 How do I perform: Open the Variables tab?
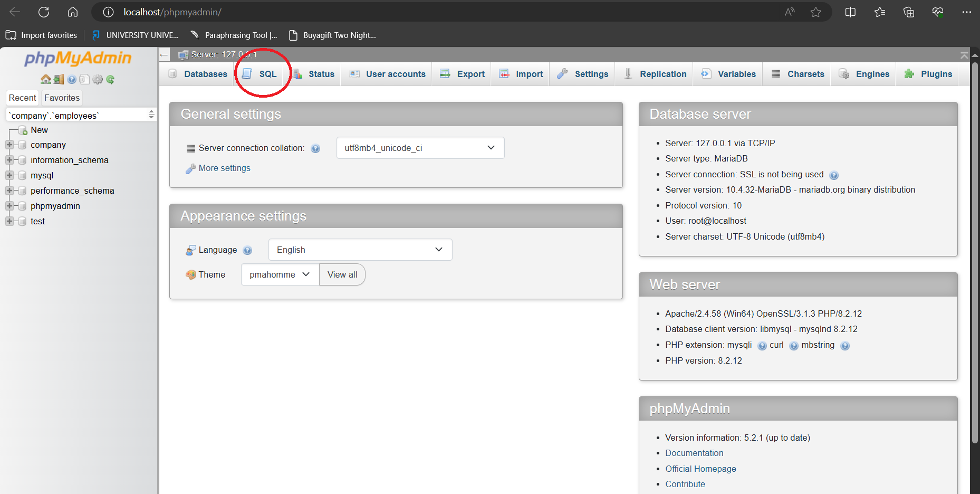click(728, 74)
